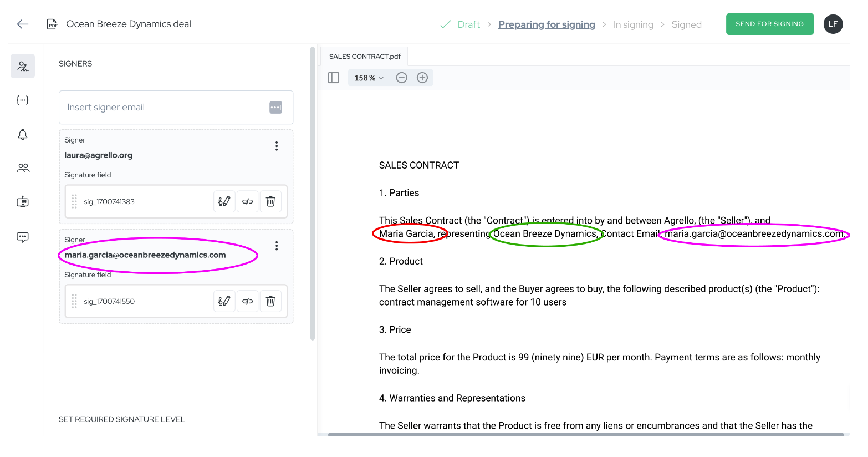868x457 pixels.
Task: Open the comments speech-bubble panel
Action: 23,237
